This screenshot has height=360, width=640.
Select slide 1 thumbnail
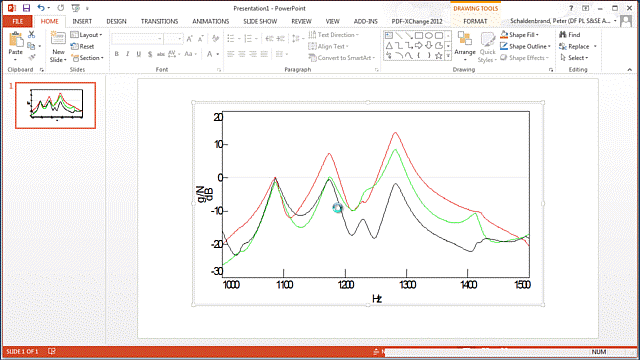coord(56,105)
